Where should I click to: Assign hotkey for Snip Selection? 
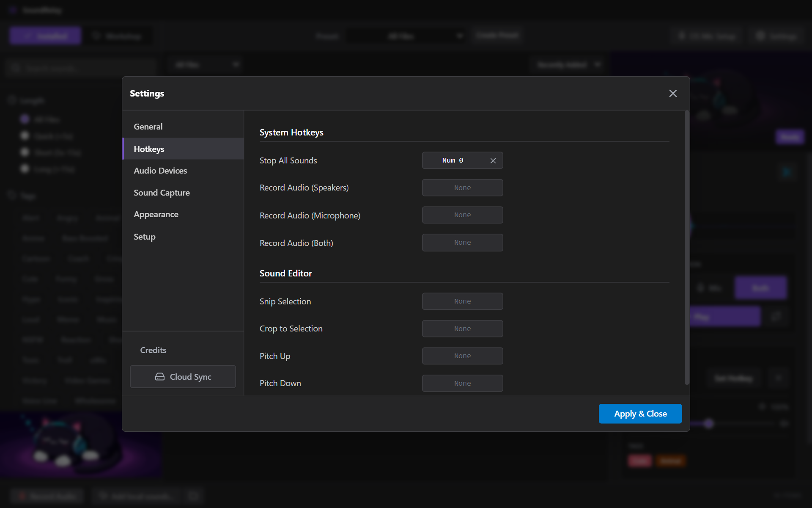pos(462,301)
